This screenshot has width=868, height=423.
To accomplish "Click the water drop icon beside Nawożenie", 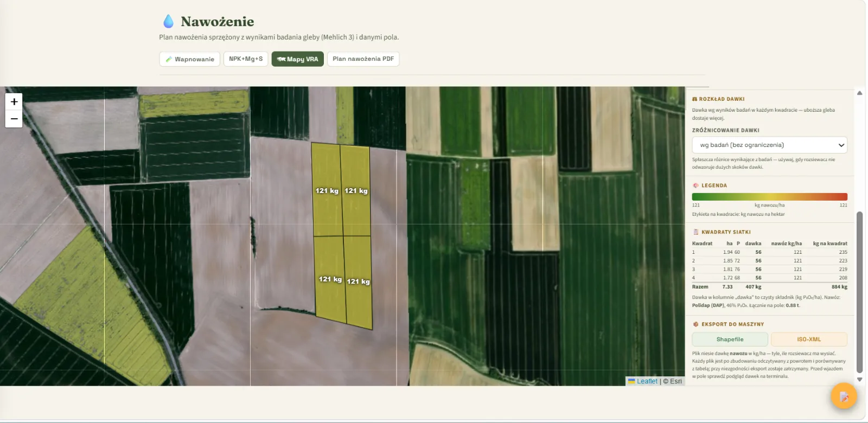I will pyautogui.click(x=169, y=21).
